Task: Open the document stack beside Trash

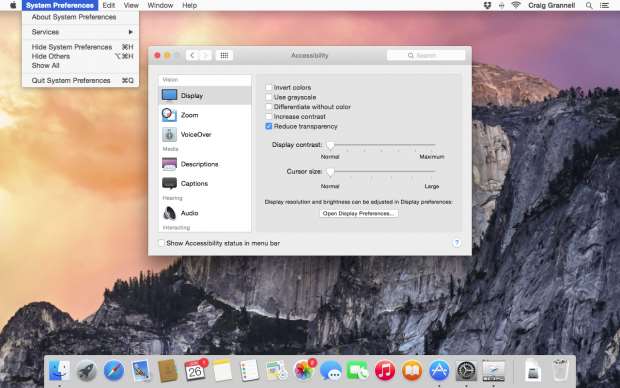Action: (x=532, y=371)
